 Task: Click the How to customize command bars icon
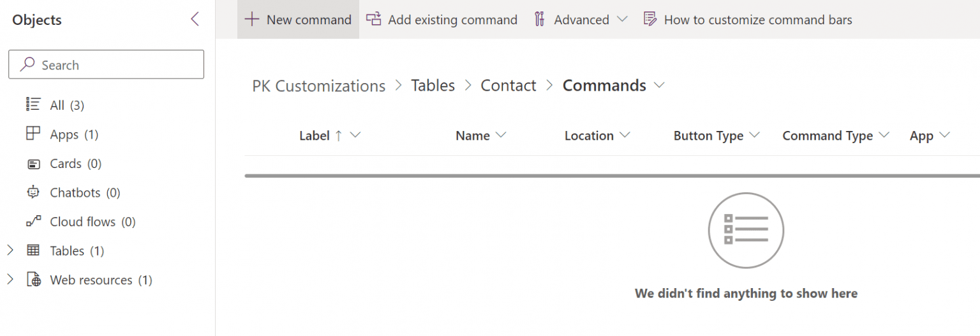coord(650,20)
